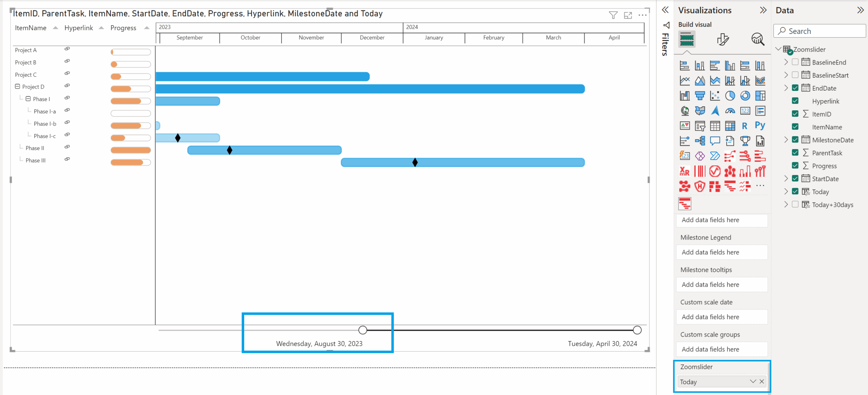Image resolution: width=868 pixels, height=395 pixels.
Task: Enable the BaselineEnd field checkbox
Action: click(795, 62)
